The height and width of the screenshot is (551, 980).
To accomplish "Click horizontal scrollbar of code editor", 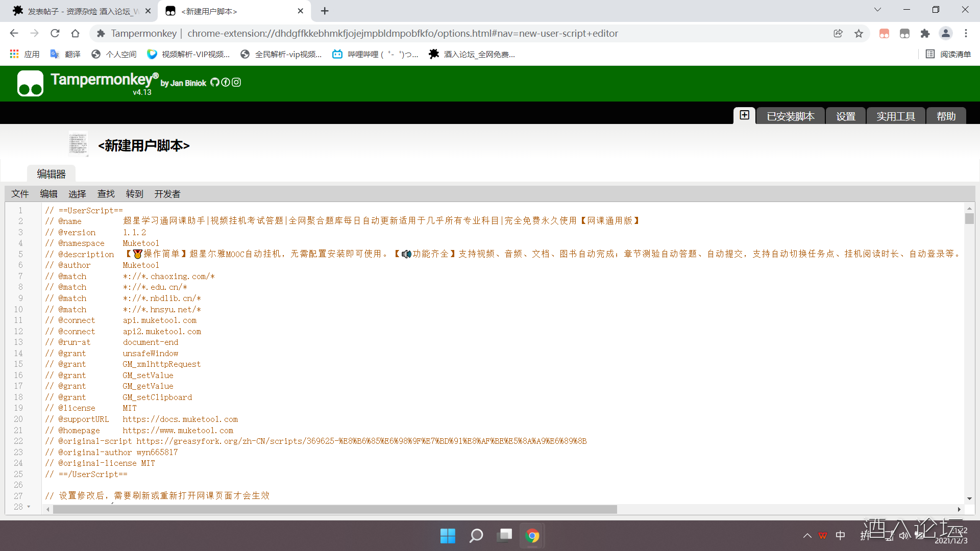I will click(335, 509).
